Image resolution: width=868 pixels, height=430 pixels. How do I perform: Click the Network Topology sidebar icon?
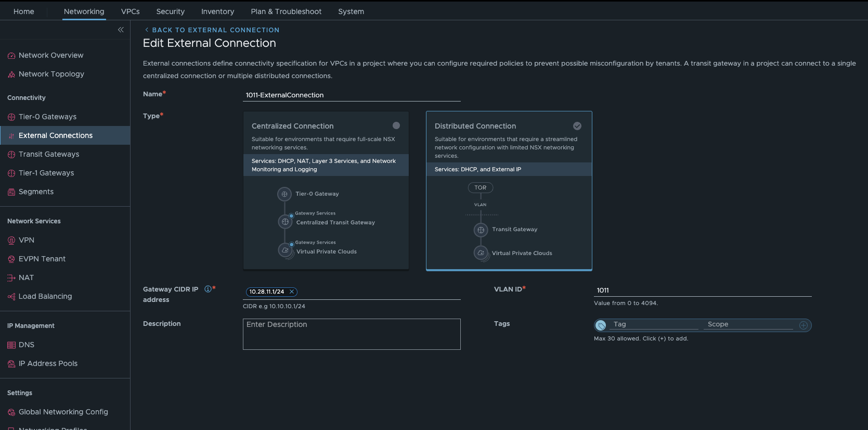[x=11, y=74]
